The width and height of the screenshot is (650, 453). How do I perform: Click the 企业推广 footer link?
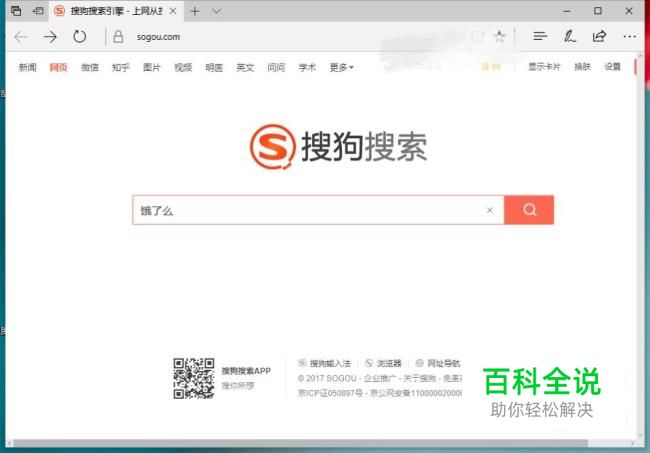click(380, 378)
